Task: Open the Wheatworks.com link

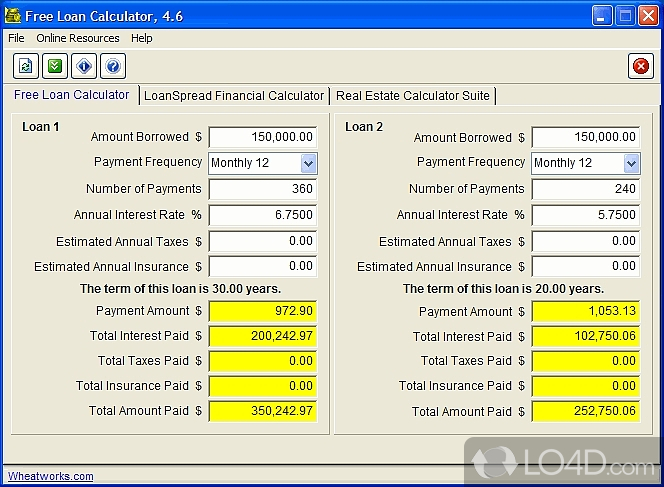Action: [50, 476]
